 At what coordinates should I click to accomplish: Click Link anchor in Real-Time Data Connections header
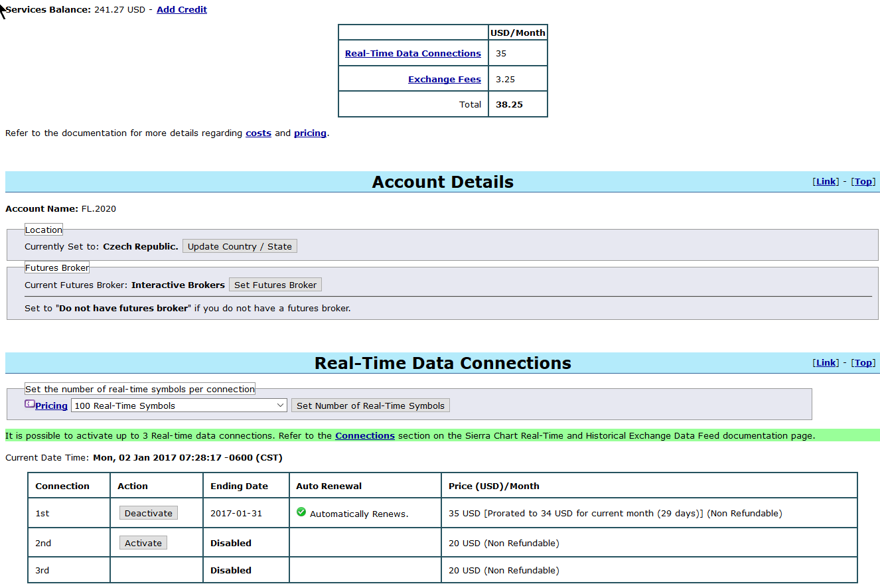coord(826,363)
